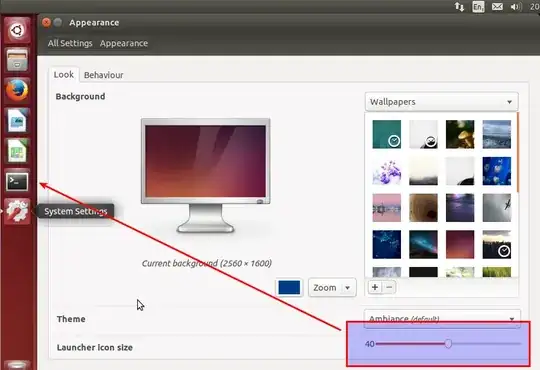Open the network connection indicator
This screenshot has width=540, height=370.
459,7
